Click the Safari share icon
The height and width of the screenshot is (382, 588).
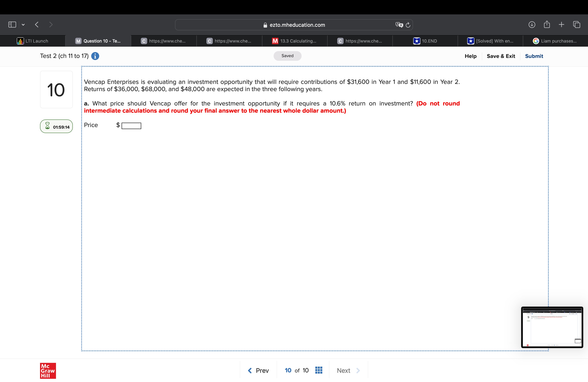[x=547, y=24]
